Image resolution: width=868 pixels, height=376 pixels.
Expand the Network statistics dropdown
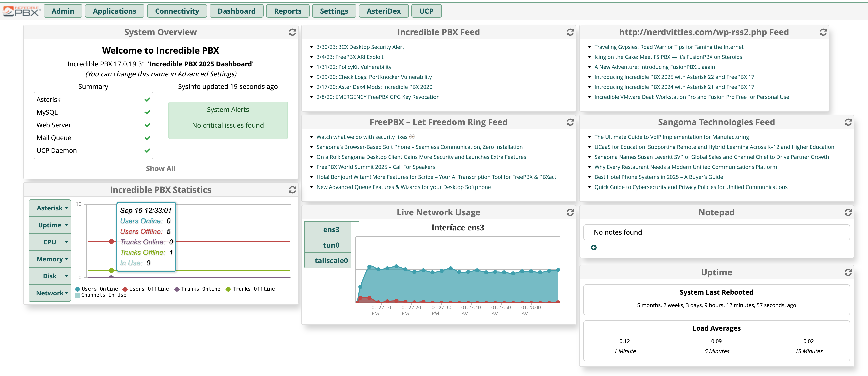[50, 293]
